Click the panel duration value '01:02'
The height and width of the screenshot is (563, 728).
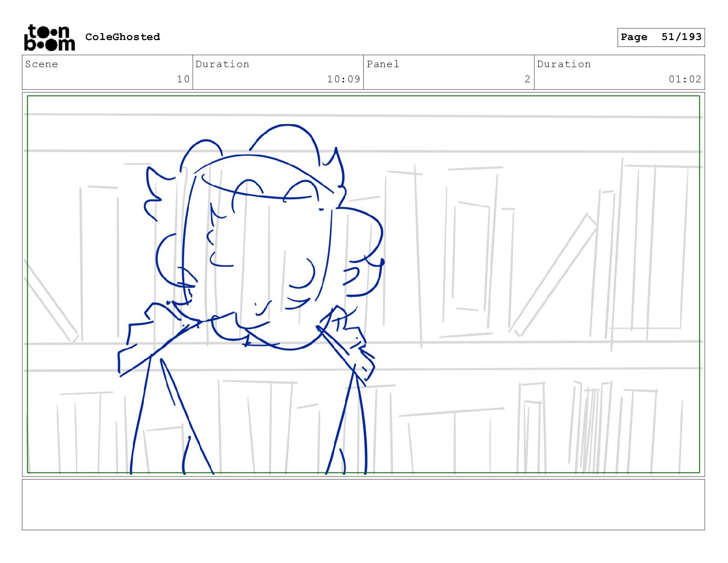pos(685,79)
